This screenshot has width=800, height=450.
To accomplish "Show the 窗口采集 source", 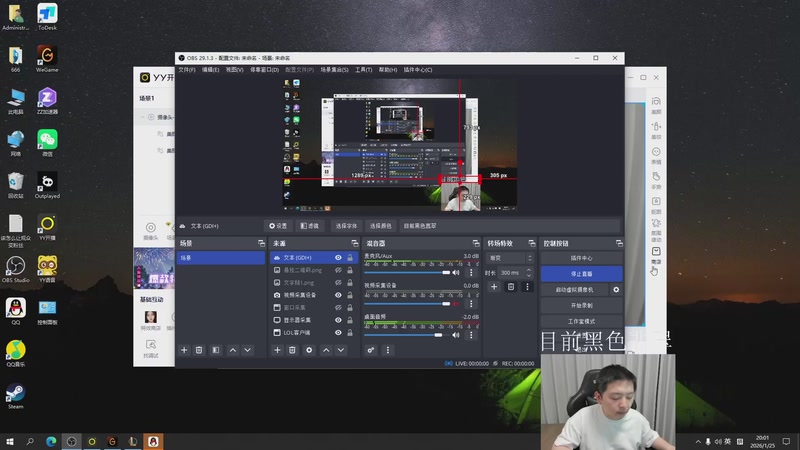I will [338, 308].
